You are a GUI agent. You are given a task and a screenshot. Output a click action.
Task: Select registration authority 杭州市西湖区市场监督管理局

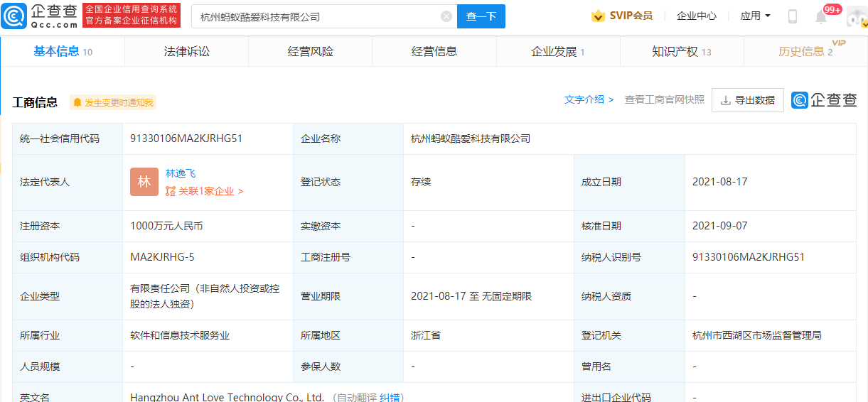point(757,335)
